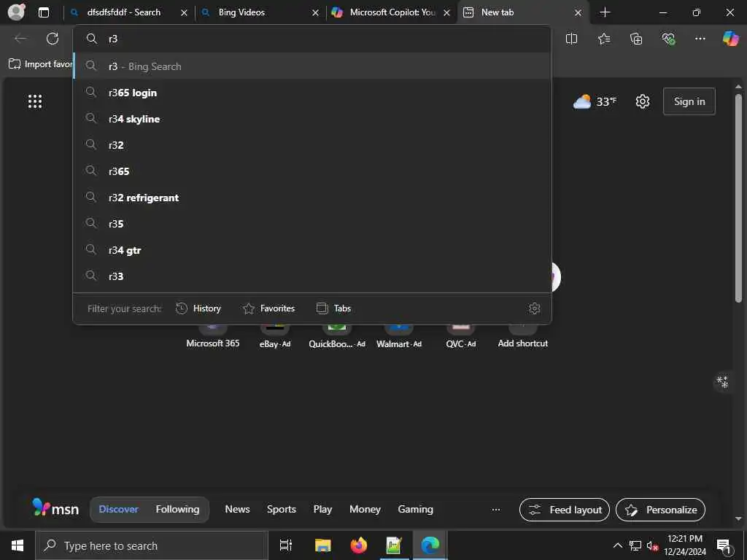This screenshot has width=747, height=560.
Task: Open Task View in taskbar
Action: [x=285, y=545]
